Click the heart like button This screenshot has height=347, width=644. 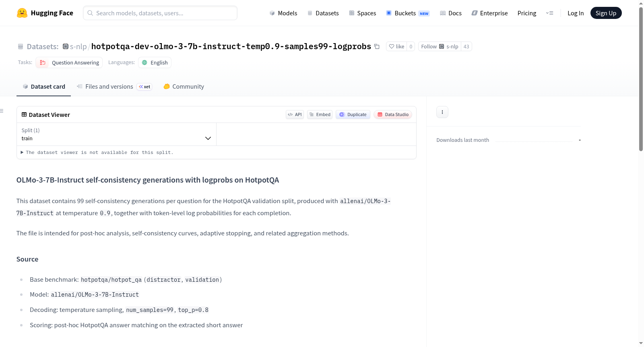(x=396, y=46)
